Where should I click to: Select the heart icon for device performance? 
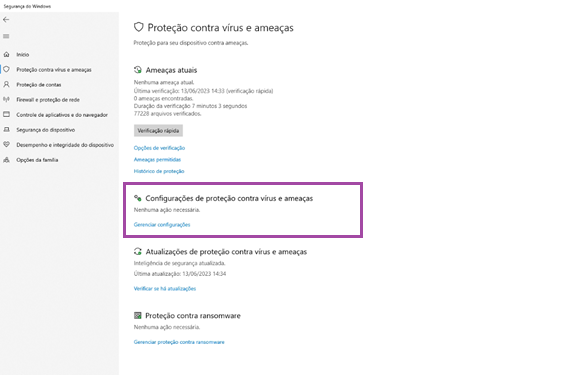coord(6,144)
